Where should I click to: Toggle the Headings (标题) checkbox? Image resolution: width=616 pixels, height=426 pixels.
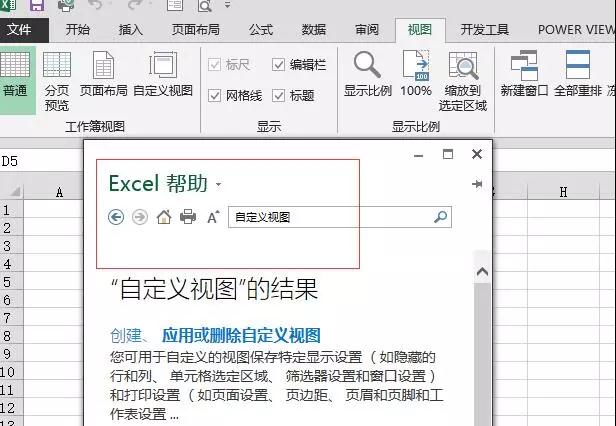point(278,95)
